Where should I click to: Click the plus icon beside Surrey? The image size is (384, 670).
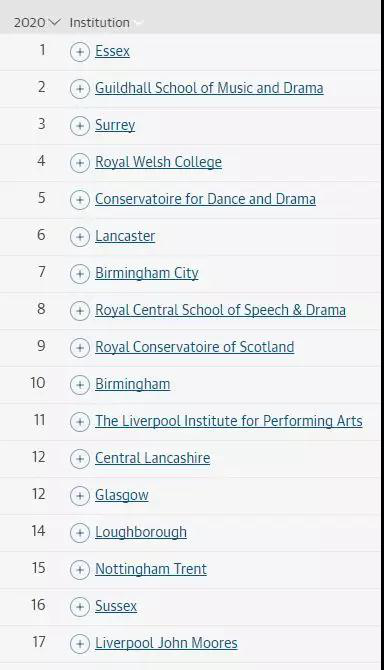(80, 126)
